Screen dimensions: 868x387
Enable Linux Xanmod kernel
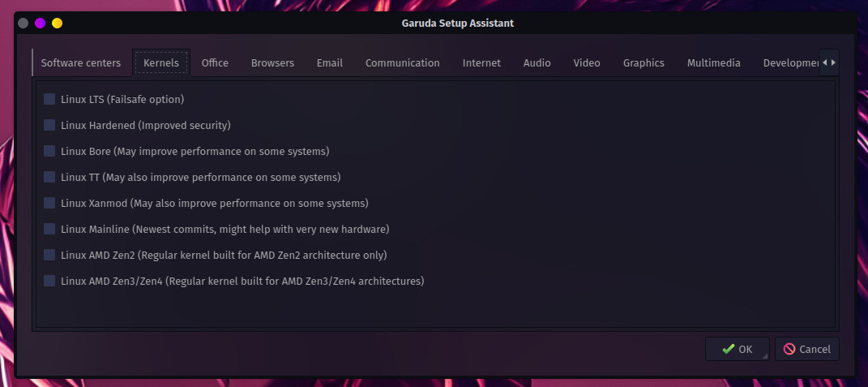pyautogui.click(x=49, y=203)
